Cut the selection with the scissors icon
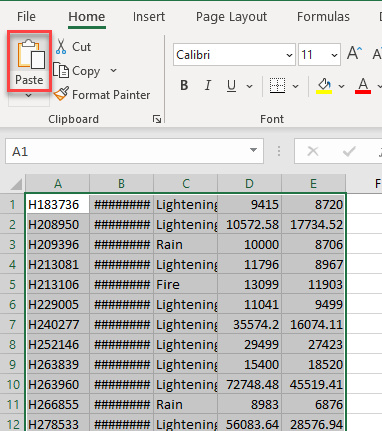 [x=61, y=46]
